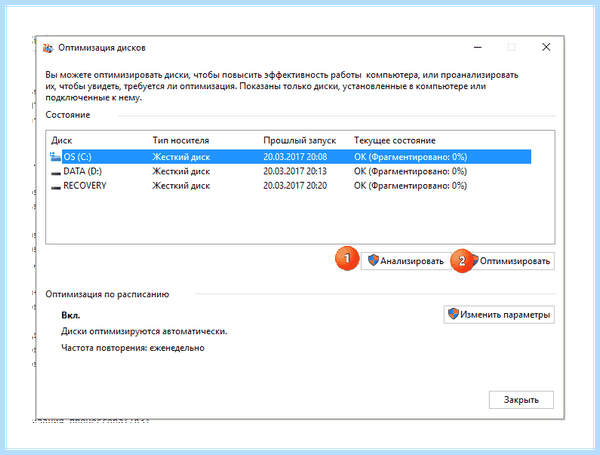The image size is (600, 455).
Task: Click last run date 20.03.2017 20:13
Action: (x=295, y=171)
